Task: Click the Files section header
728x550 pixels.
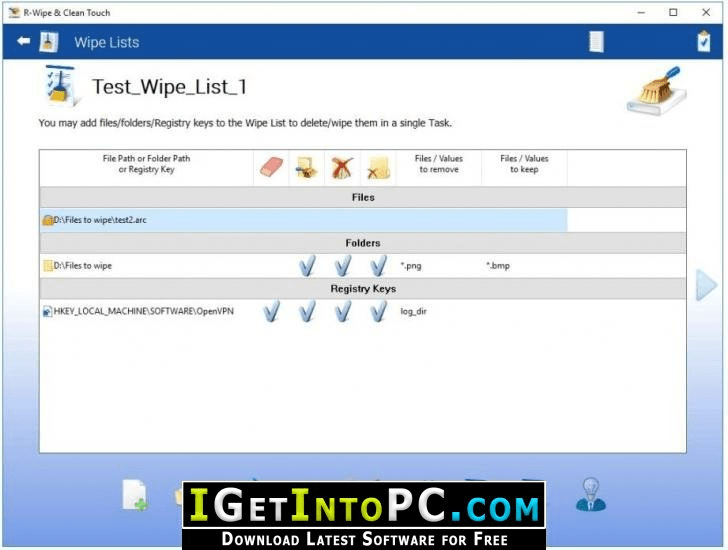Action: pos(363,197)
